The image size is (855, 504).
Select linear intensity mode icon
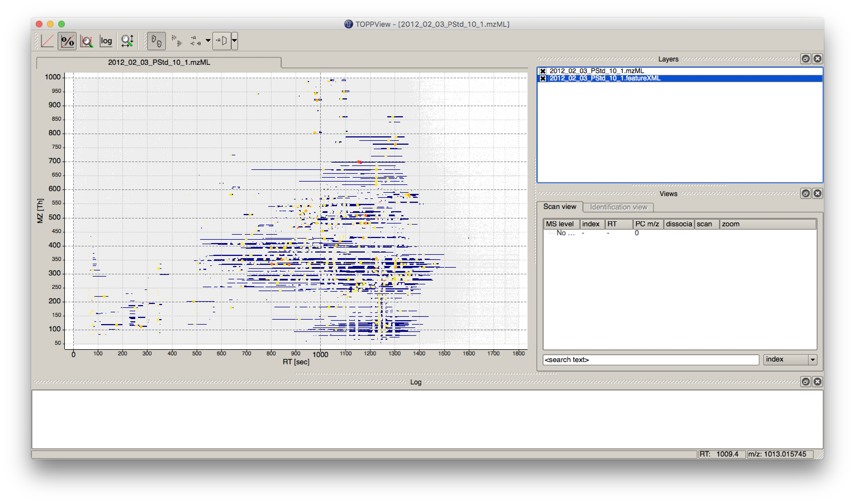click(x=47, y=41)
